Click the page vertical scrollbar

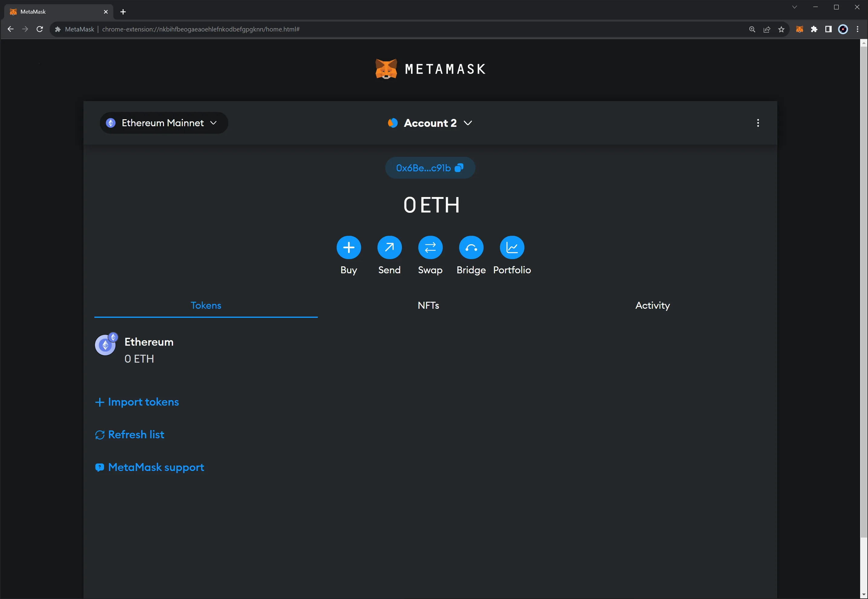pos(864,292)
